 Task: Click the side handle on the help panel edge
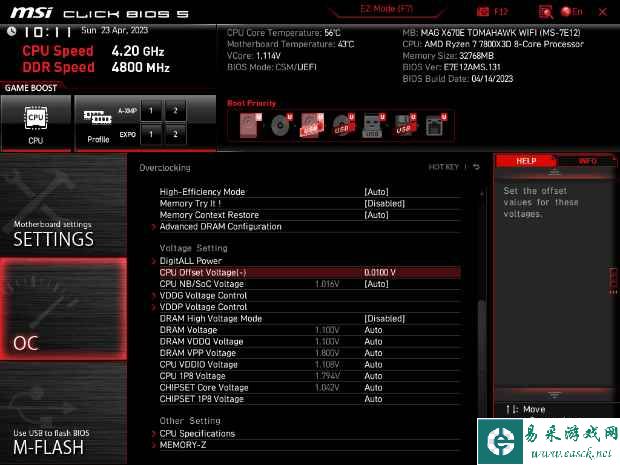coord(613,282)
